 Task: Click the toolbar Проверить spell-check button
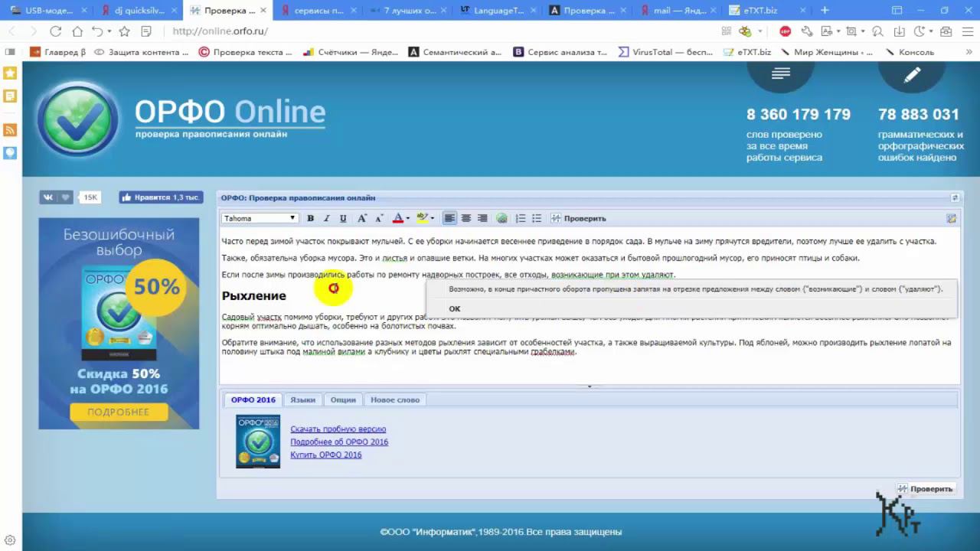tap(579, 218)
